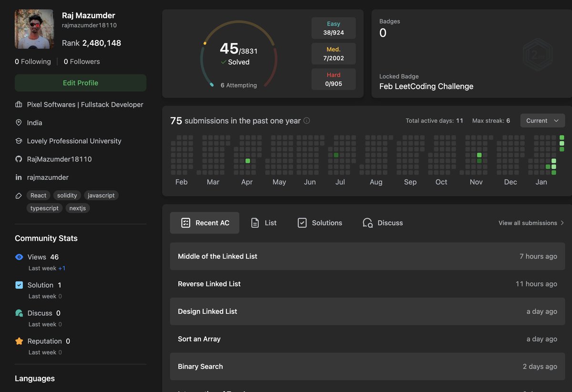Open the Current year dropdown
This screenshot has width=572, height=392.
[x=542, y=121]
